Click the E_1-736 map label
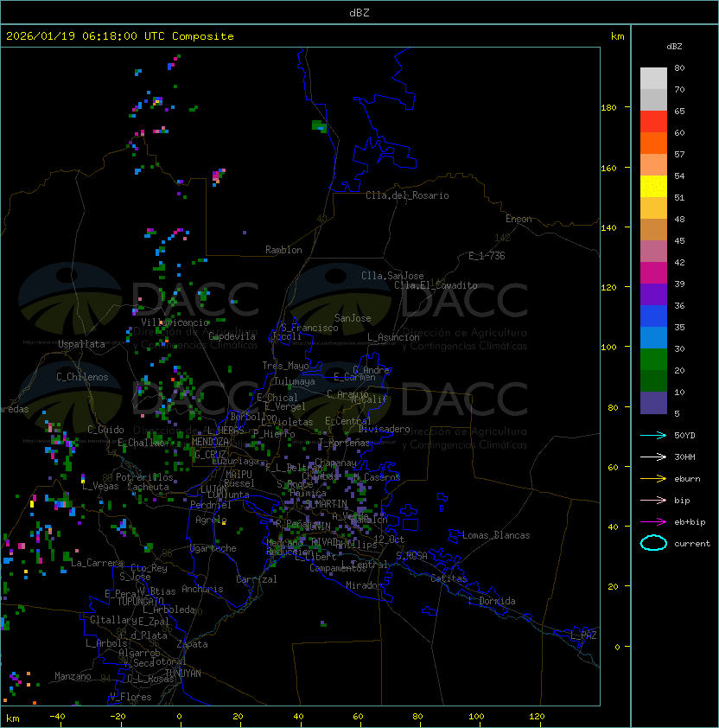719x728 pixels. pos(487,256)
